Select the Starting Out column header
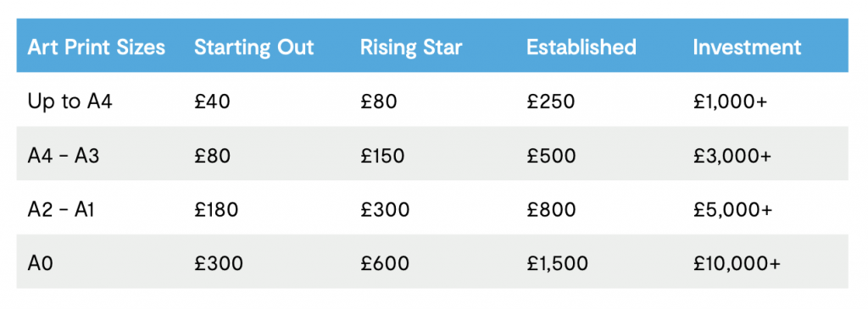 (254, 47)
